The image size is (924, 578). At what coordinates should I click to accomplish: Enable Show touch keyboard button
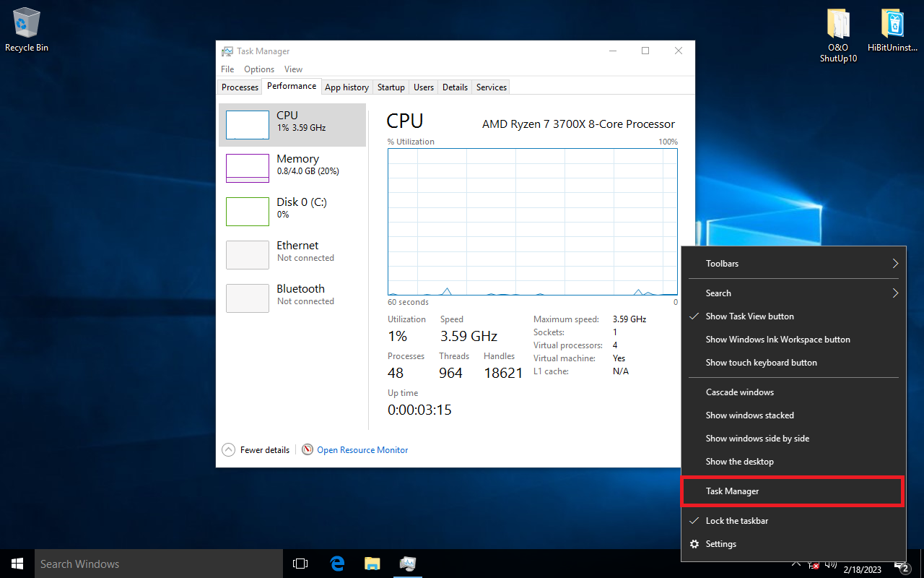[x=793, y=363]
